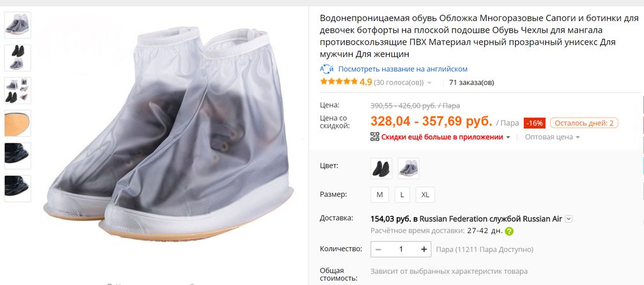The image size is (644, 285).
Task: Select the black color swatch
Action: pos(381,168)
